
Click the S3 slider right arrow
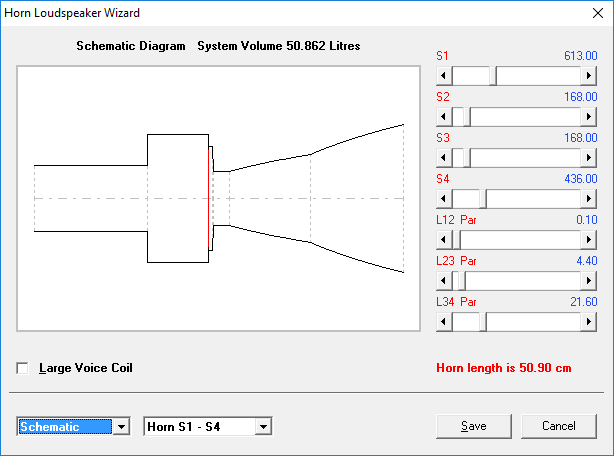589,158
